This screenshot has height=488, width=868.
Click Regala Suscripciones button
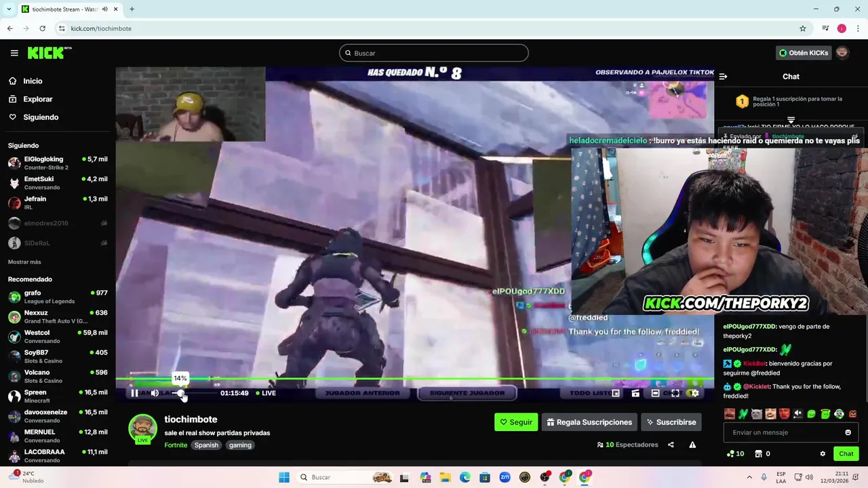589,422
